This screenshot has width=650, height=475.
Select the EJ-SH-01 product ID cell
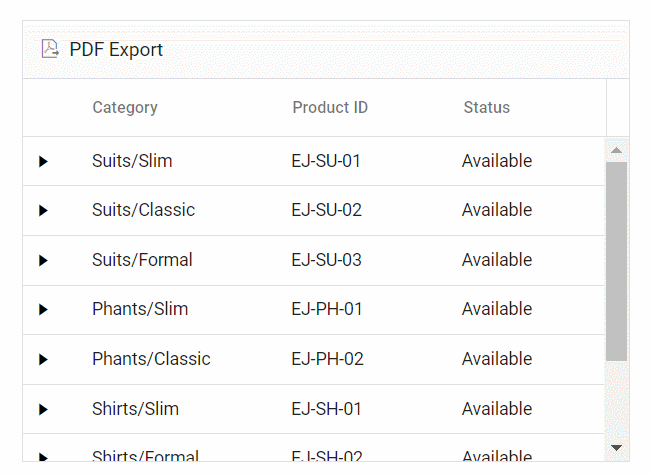(327, 409)
